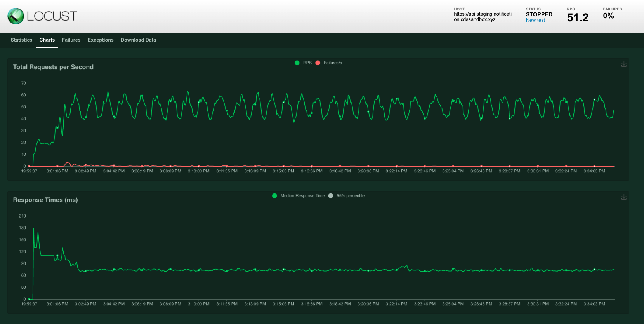This screenshot has height=324, width=644.
Task: Click the 3:25:04 PM label on response chart
Action: (453, 304)
